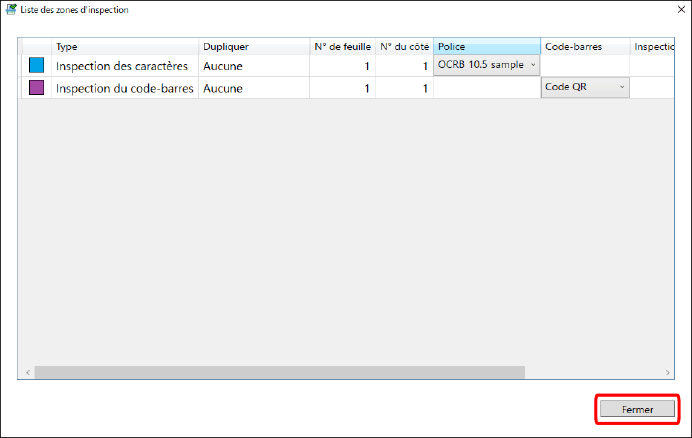Click the Type column header

click(125, 47)
